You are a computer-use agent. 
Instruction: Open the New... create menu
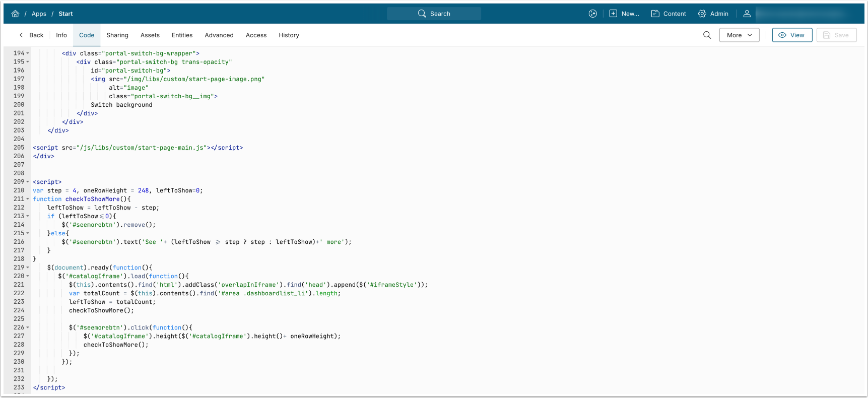pos(624,14)
